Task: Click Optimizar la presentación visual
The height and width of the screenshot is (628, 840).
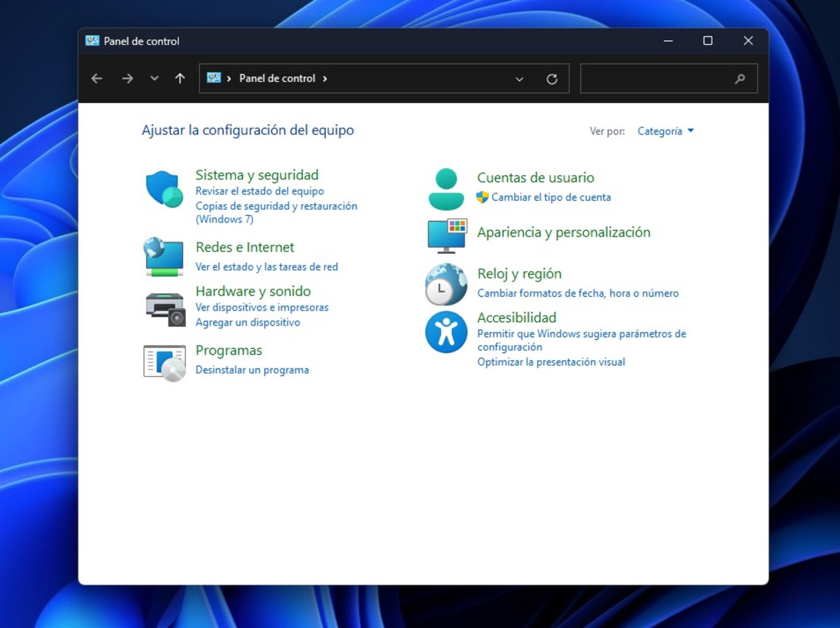Action: coord(551,362)
